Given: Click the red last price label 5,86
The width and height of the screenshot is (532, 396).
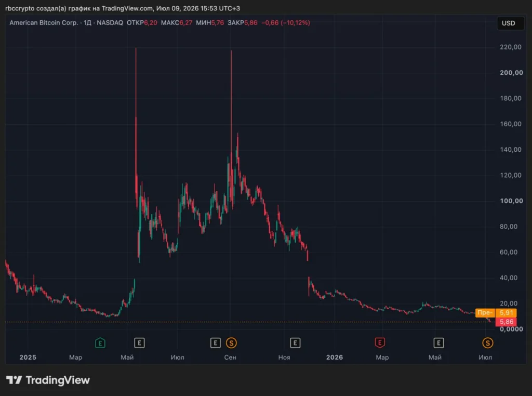Looking at the screenshot, I should click(506, 322).
